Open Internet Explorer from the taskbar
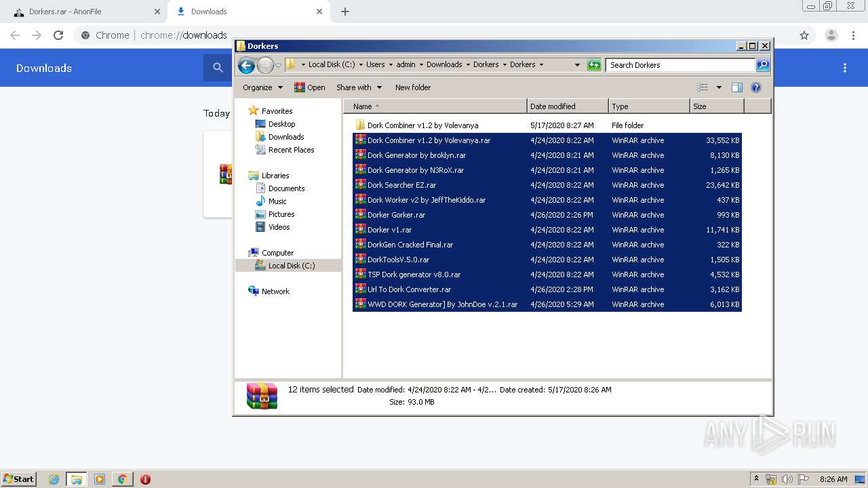The image size is (868, 488). coord(54,479)
